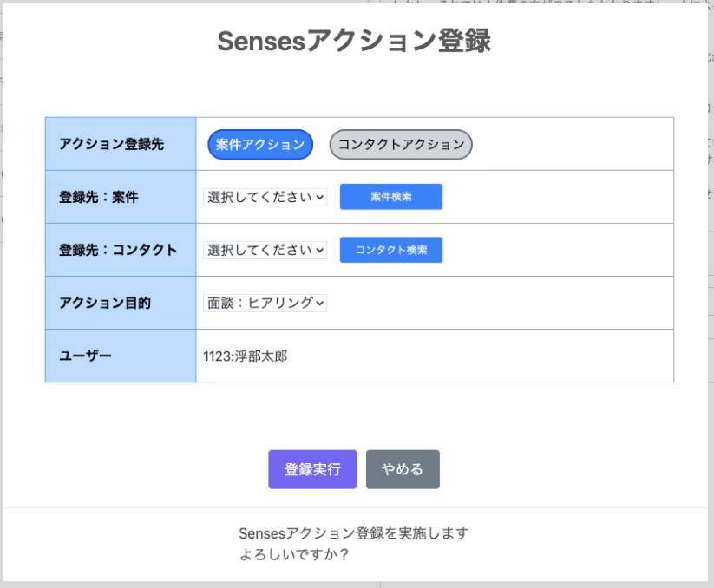The height and width of the screenshot is (588, 714).
Task: Select the 案件アクション toggle button
Action: click(x=259, y=145)
